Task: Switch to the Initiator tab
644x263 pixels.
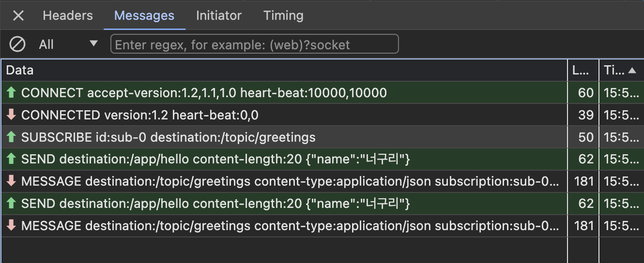Action: click(x=218, y=15)
